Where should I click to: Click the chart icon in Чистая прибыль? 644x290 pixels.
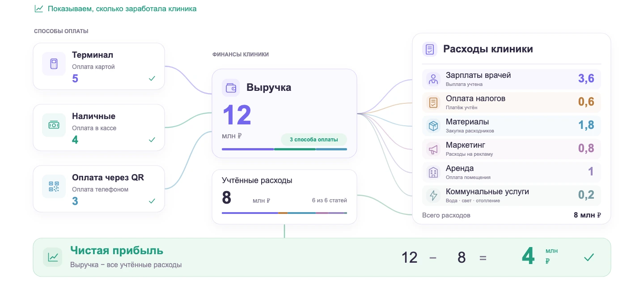pyautogui.click(x=53, y=257)
